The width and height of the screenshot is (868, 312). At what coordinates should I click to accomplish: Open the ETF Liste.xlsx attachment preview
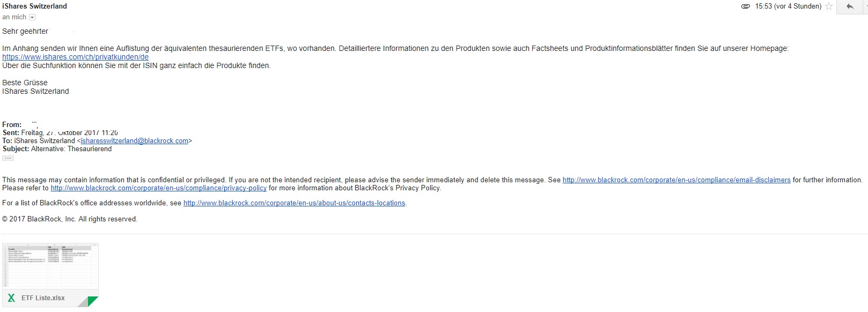[x=50, y=266]
